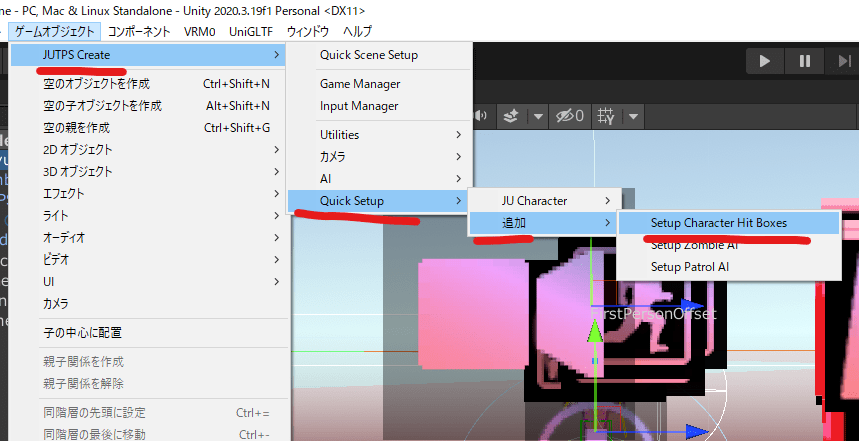Click the Step frame button
This screenshot has width=859, height=441.
pyautogui.click(x=842, y=61)
